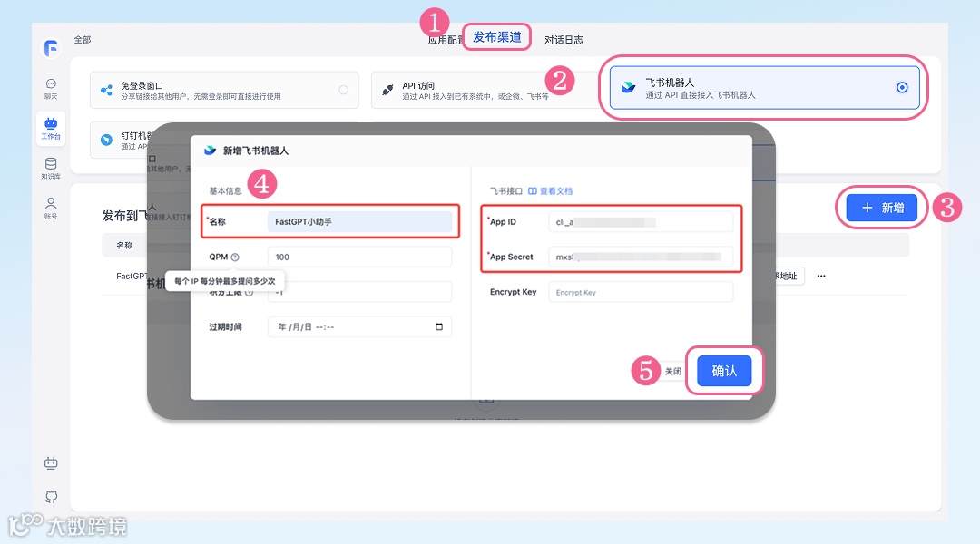This screenshot has width=980, height=544.
Task: Click the FastGPT logo in the sidebar
Action: point(51,47)
